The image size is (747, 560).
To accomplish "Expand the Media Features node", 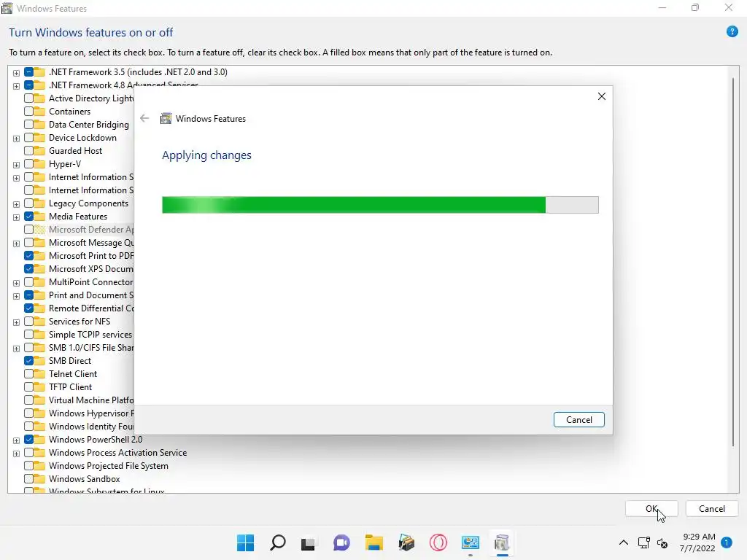I will pos(16,217).
